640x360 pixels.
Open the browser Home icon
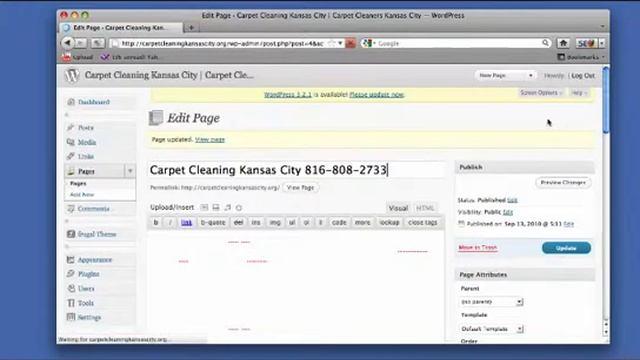(x=563, y=43)
